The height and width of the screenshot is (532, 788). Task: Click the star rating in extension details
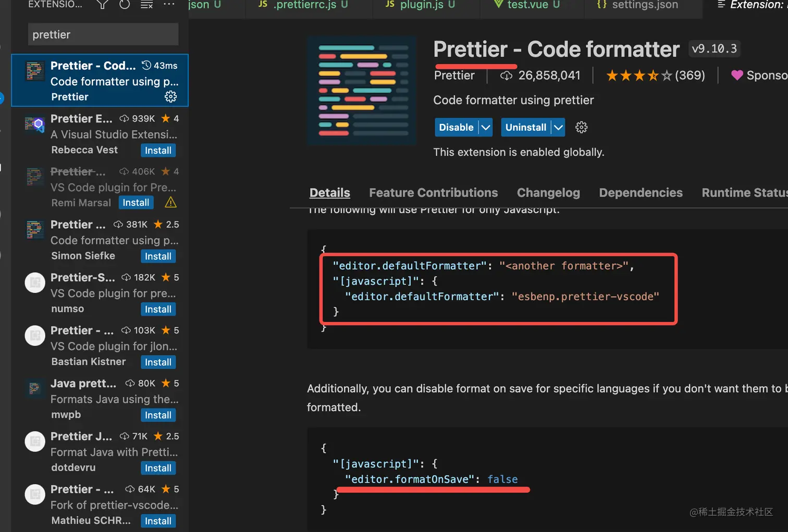click(x=639, y=76)
